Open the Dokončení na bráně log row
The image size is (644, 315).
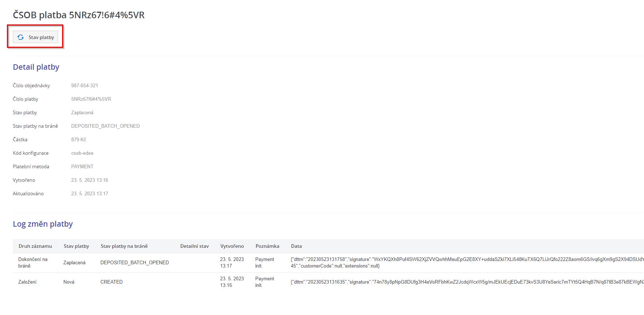pos(33,262)
